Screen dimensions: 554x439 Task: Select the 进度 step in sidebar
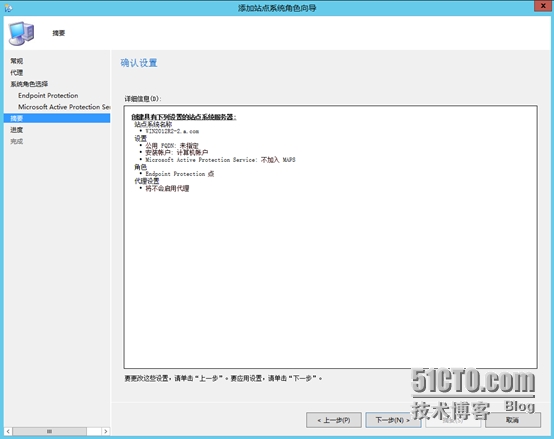pos(17,130)
